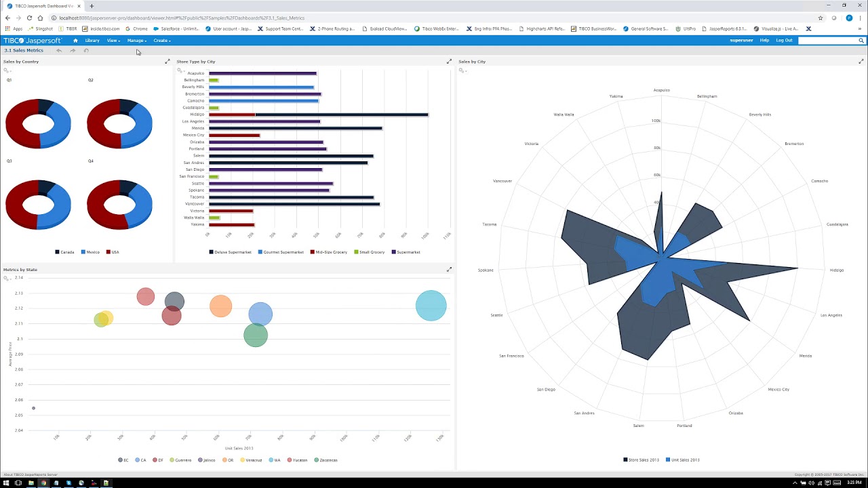Click the undo-all reset icon in dashboard toolbar

tap(86, 51)
